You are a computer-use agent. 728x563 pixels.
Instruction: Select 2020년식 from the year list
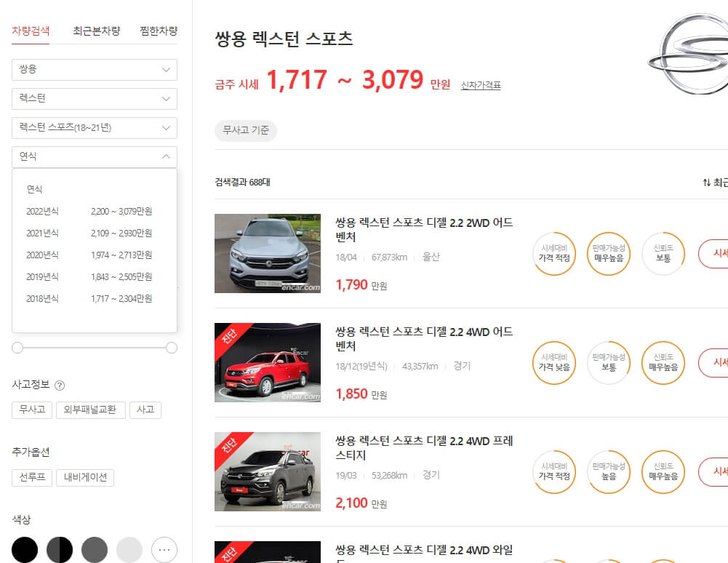point(89,255)
